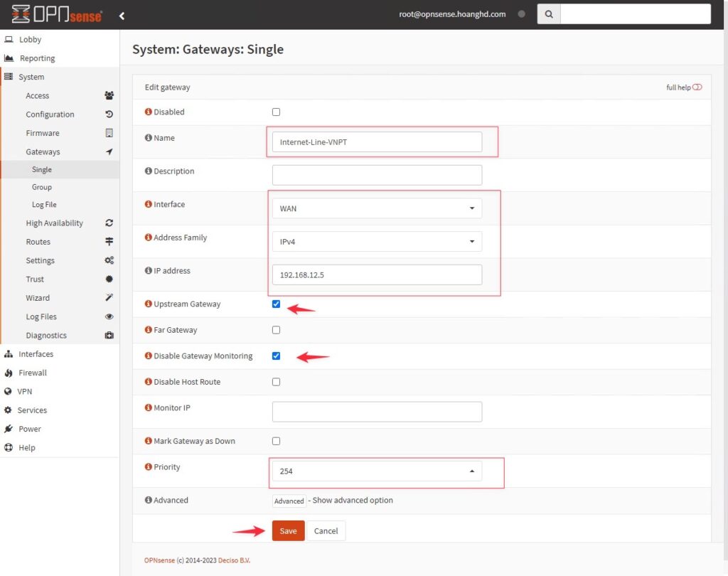Click the Cancel button

coord(326,530)
